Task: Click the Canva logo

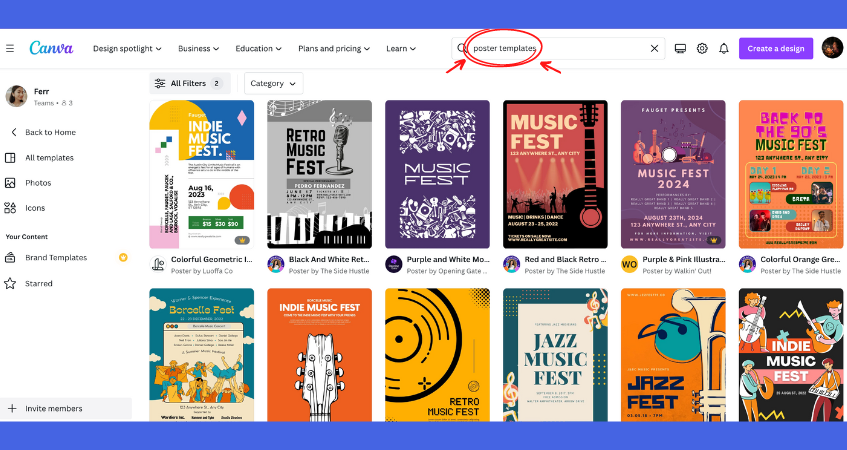Action: tap(50, 48)
